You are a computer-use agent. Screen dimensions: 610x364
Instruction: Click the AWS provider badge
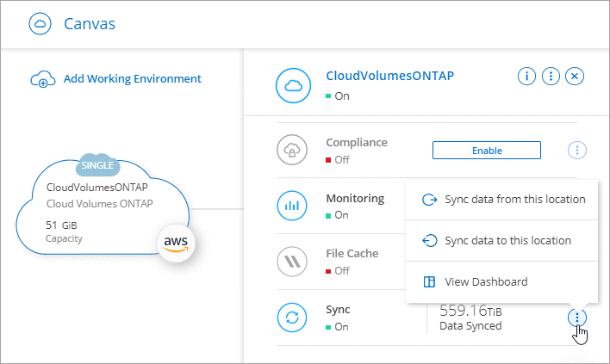176,244
